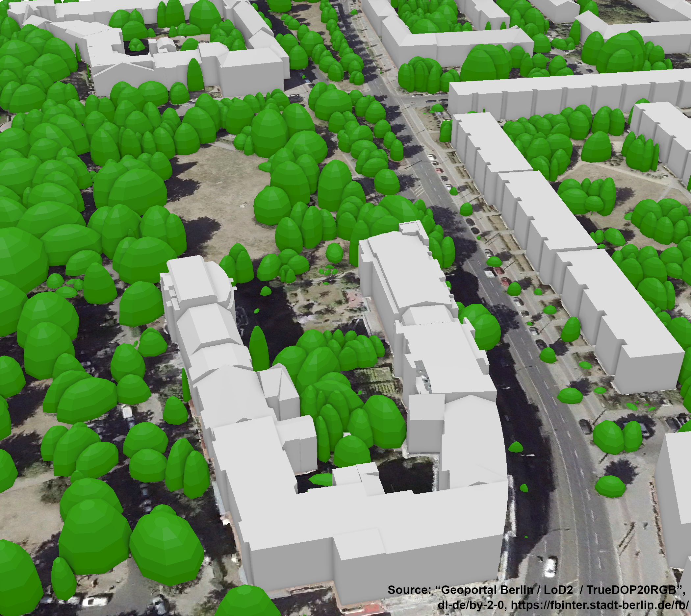691x616 pixels.
Task: Open the fbinter.stadt-berlin.de URL
Action: tap(600, 605)
